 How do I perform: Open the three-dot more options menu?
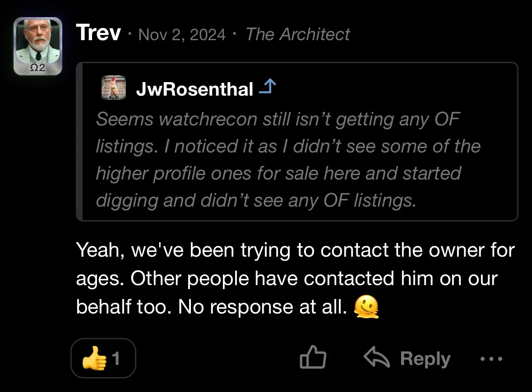click(491, 359)
